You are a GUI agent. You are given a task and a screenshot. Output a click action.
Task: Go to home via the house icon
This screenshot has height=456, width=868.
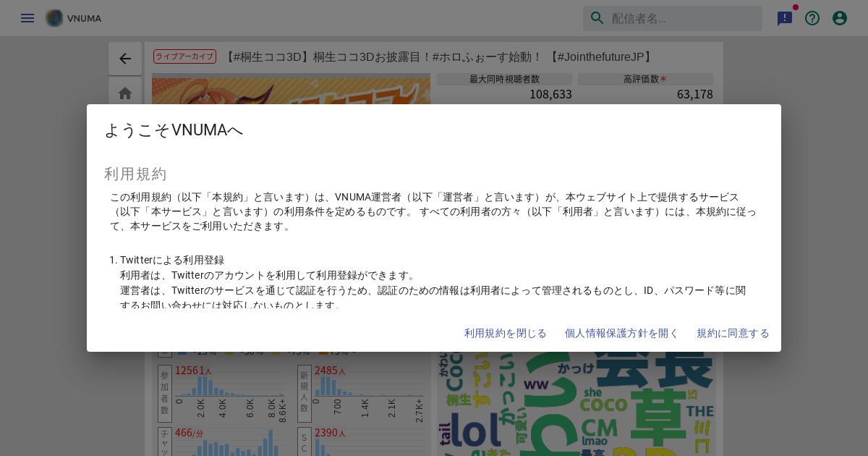[125, 93]
